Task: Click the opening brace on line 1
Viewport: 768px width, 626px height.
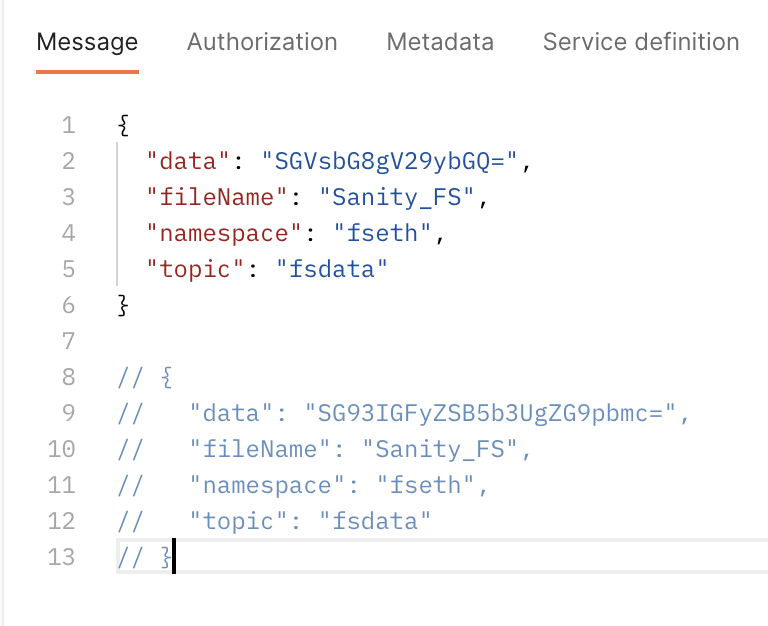Action: pos(123,125)
